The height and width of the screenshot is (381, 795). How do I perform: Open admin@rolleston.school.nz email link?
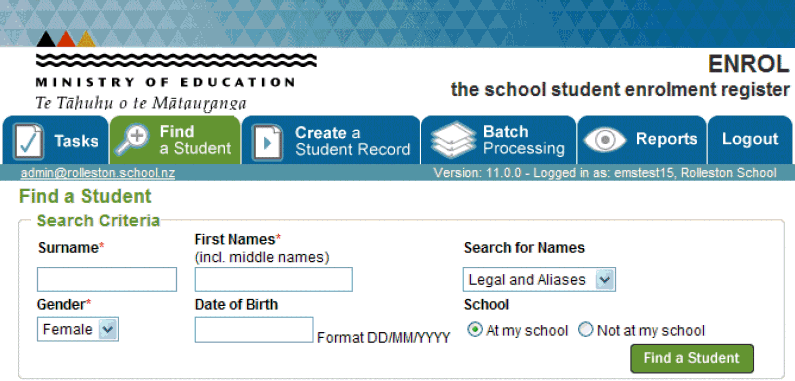click(x=98, y=173)
